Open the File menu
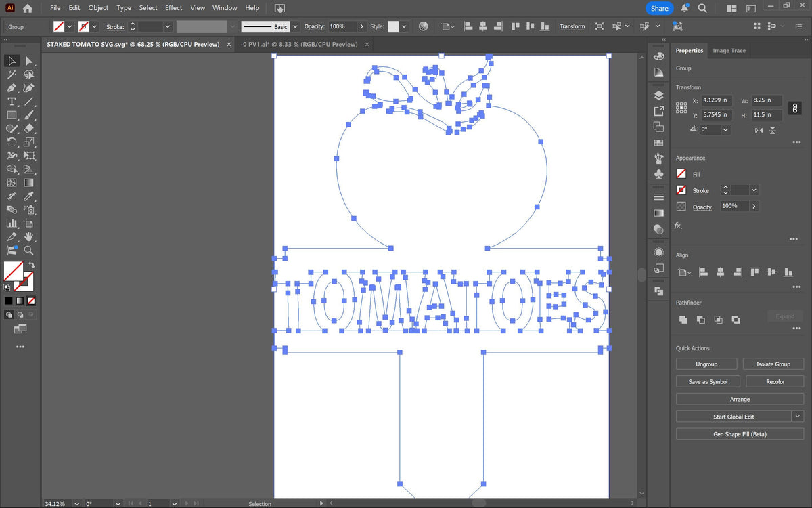Image resolution: width=812 pixels, height=508 pixels. (x=55, y=8)
